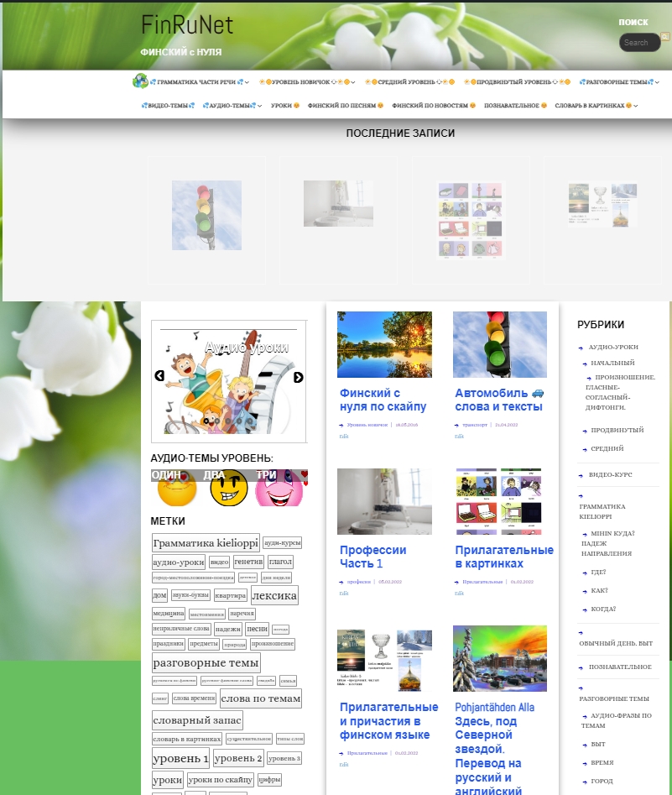The height and width of the screenshot is (795, 672).
Task: Advance slider with right arrow
Action: (298, 377)
